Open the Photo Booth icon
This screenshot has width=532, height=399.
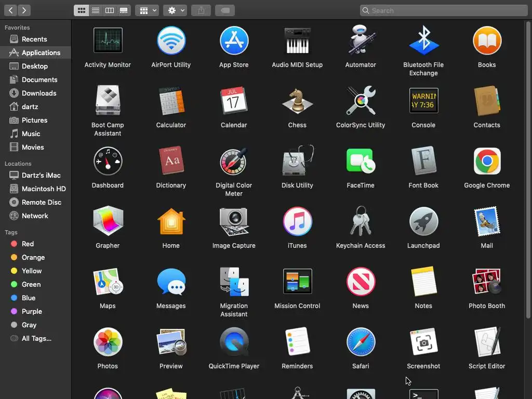(487, 281)
